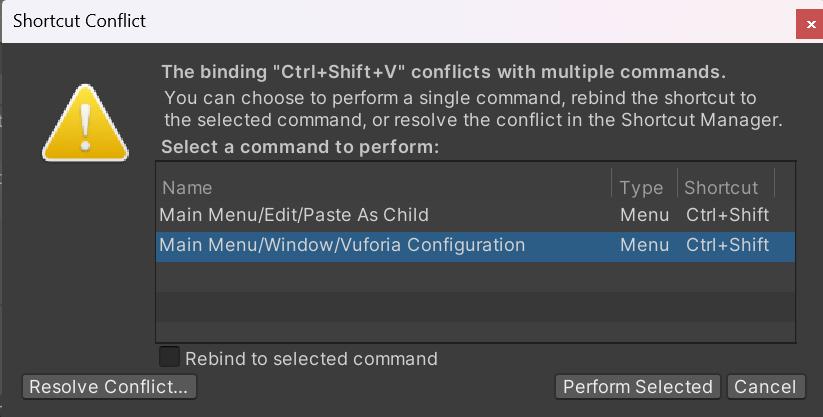The width and height of the screenshot is (823, 417).
Task: Click the Menu type cell for Vuforia Configuration
Action: pos(645,245)
